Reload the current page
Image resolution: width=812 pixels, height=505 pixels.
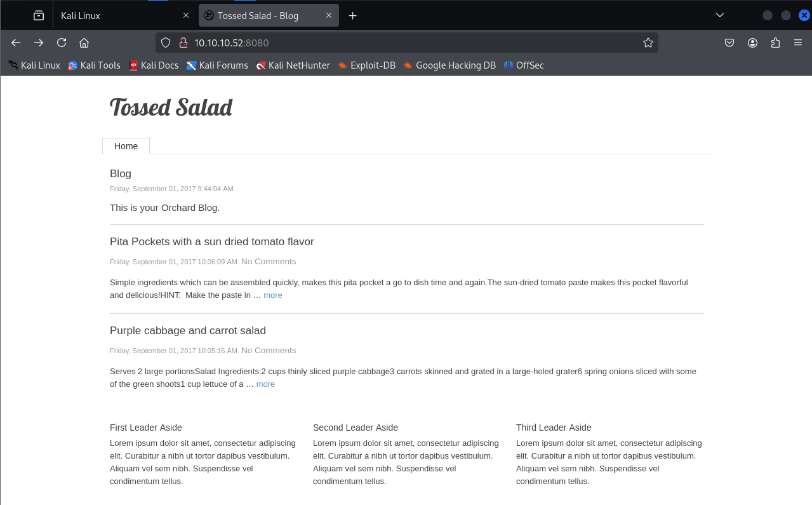click(62, 43)
